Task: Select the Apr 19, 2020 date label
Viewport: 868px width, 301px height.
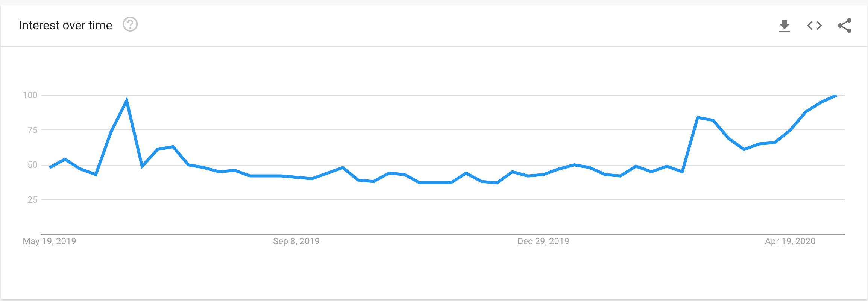Action: click(x=790, y=241)
